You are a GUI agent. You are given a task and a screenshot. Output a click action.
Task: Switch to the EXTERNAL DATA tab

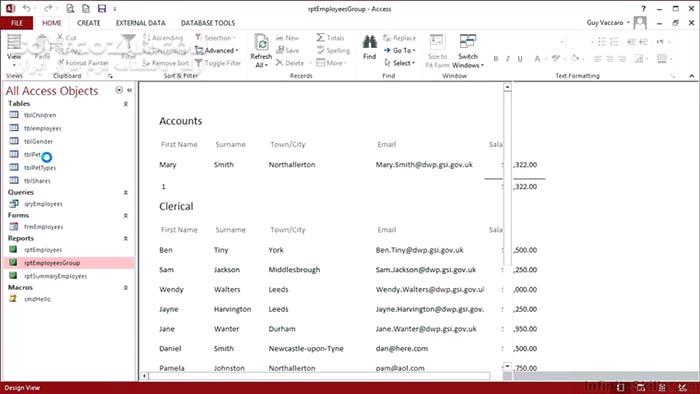click(141, 23)
